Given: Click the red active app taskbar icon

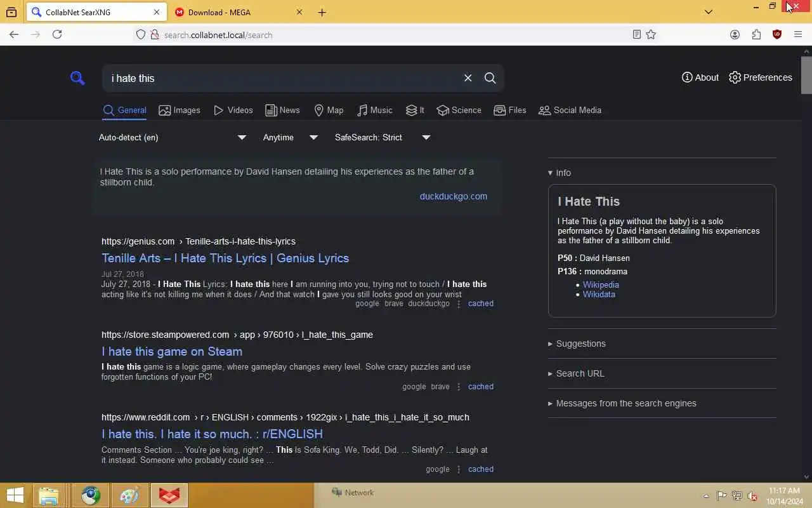Looking at the screenshot, I should pyautogui.click(x=169, y=495).
